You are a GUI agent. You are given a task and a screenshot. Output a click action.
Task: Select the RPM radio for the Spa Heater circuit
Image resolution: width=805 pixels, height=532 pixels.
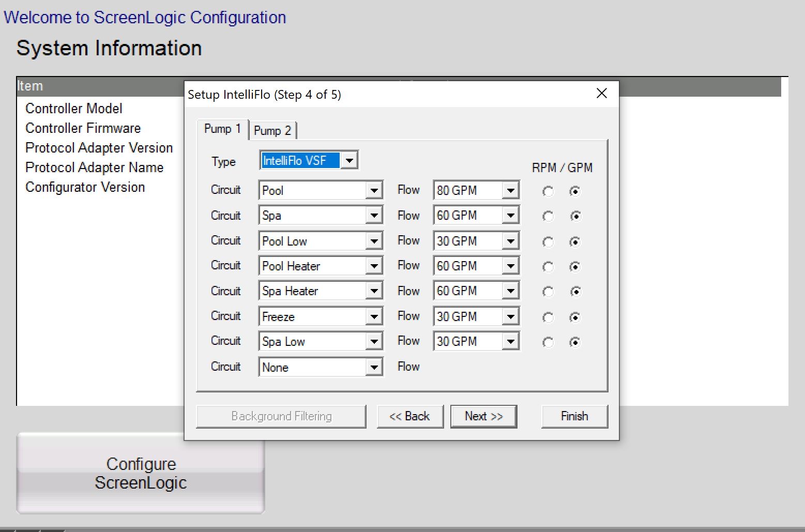[548, 292]
